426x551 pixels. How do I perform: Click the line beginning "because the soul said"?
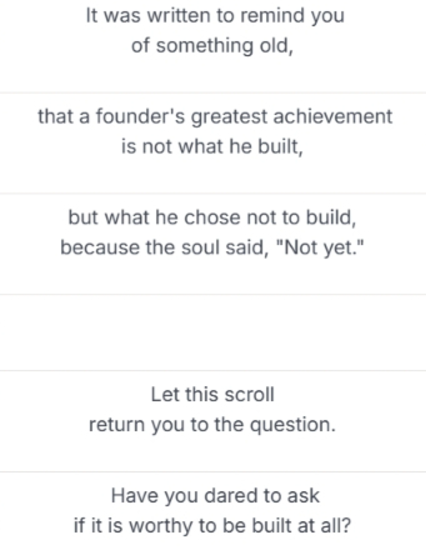click(x=212, y=248)
